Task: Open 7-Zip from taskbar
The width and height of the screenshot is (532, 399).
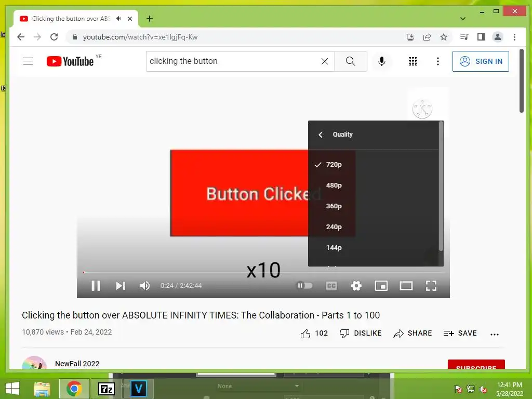Action: click(x=106, y=389)
